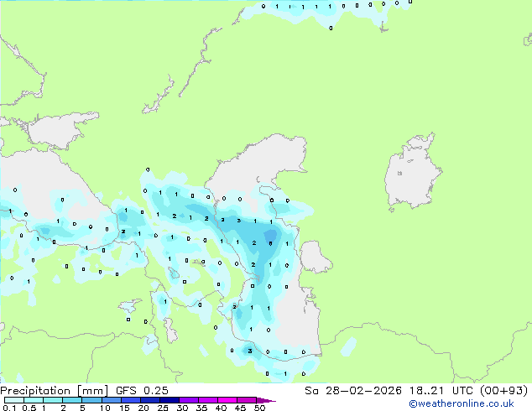Select the 10–15 mm legend color swatch

coord(111,400)
